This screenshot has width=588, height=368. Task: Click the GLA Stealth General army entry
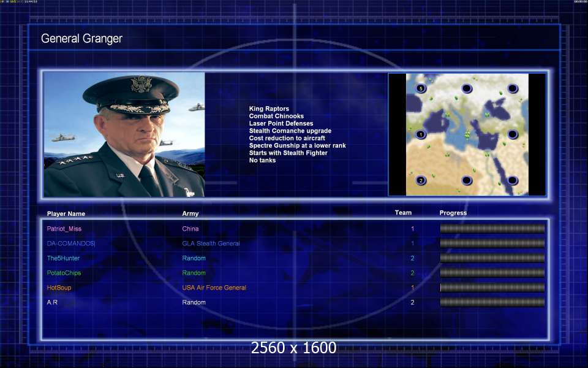(x=211, y=243)
